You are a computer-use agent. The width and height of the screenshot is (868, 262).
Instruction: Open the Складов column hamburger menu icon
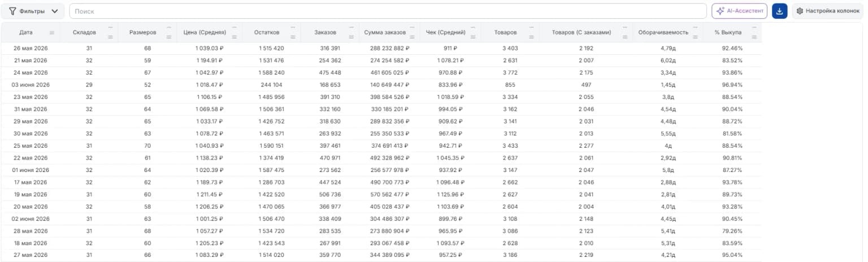tap(110, 37)
